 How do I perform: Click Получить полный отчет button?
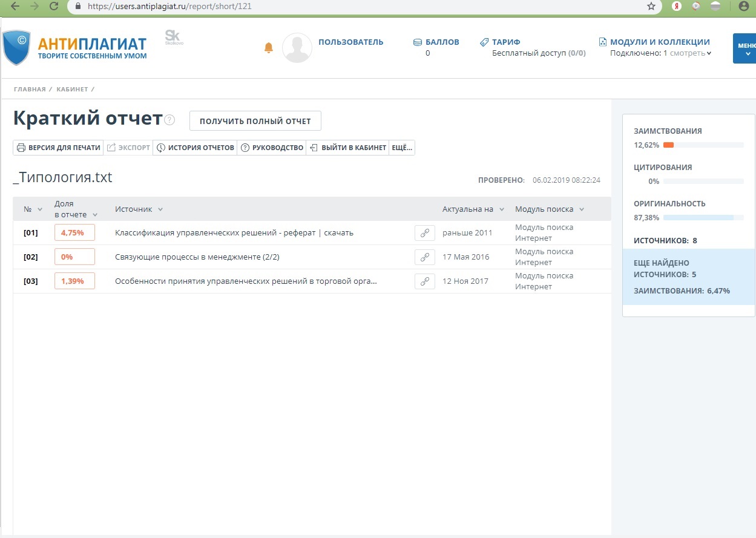255,121
